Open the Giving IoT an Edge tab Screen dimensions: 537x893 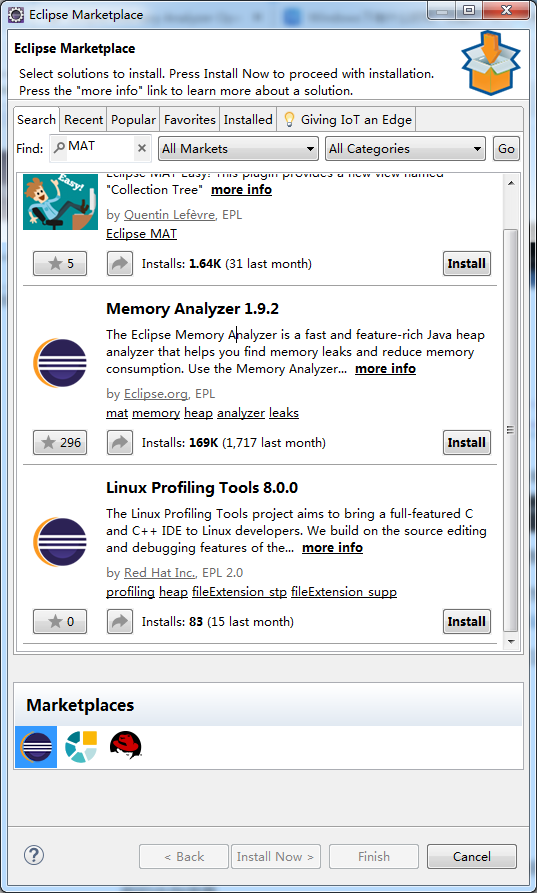click(x=347, y=120)
